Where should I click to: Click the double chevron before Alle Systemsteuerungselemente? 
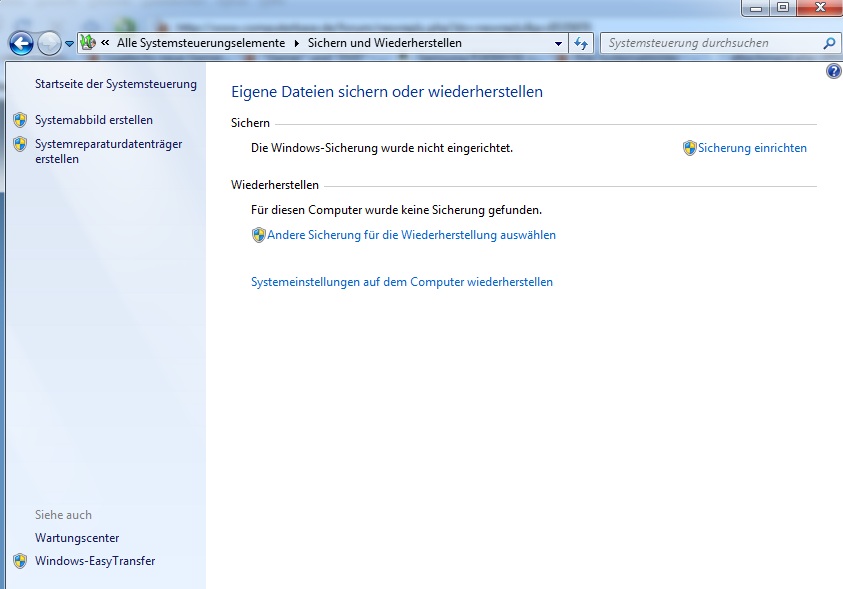[105, 42]
